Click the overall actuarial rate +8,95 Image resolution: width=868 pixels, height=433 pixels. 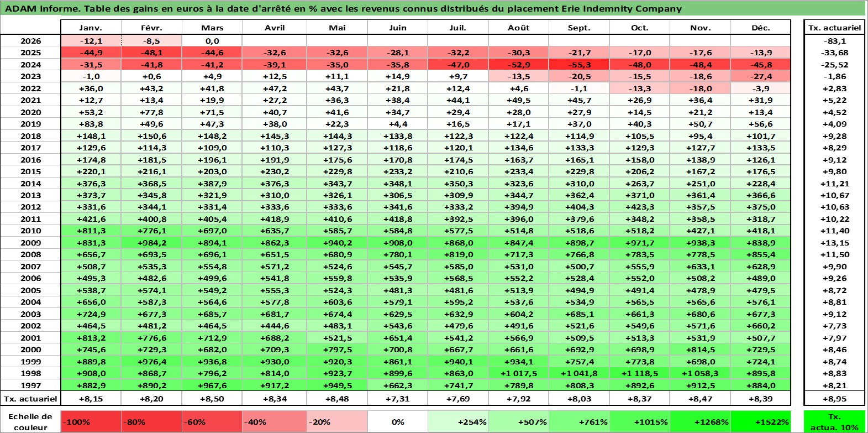click(x=834, y=398)
